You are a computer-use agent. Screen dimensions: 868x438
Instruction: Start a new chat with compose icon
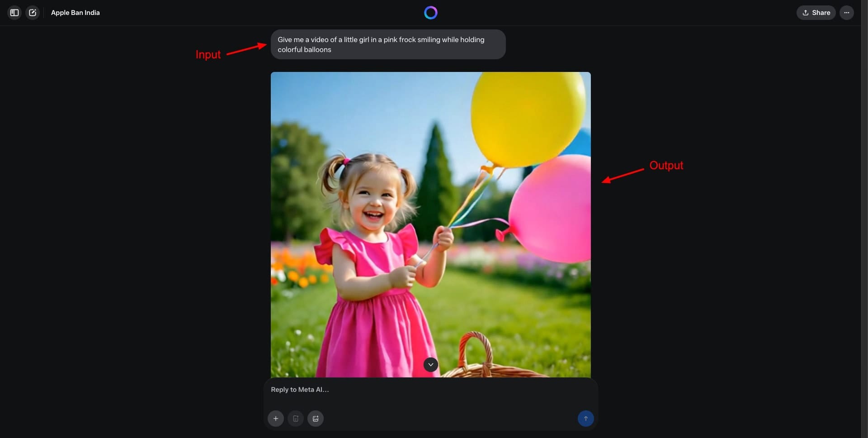[33, 13]
